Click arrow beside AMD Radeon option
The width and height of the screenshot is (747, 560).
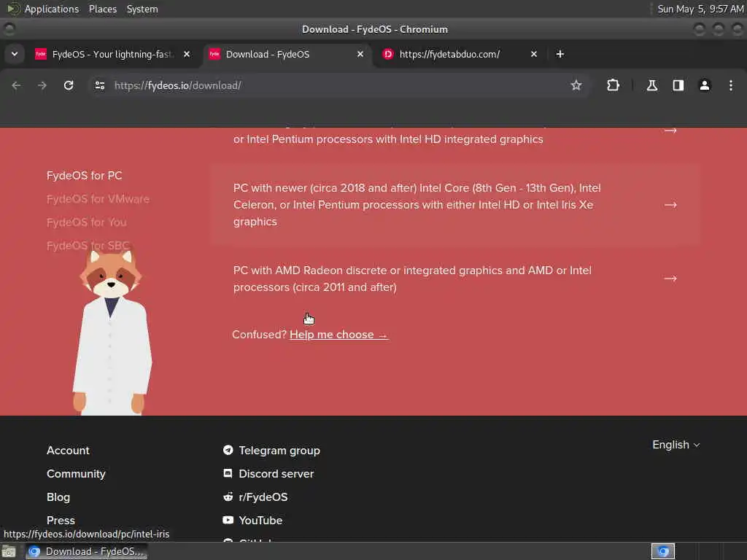coord(670,278)
